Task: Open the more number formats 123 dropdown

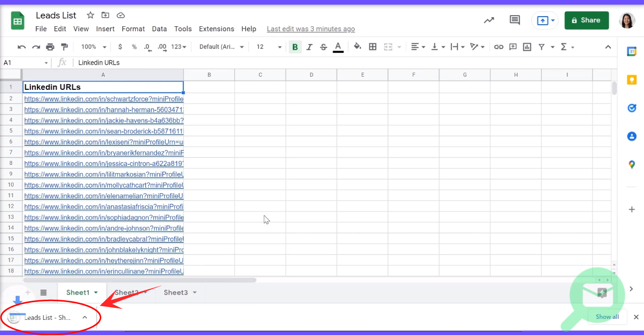Action: (179, 47)
